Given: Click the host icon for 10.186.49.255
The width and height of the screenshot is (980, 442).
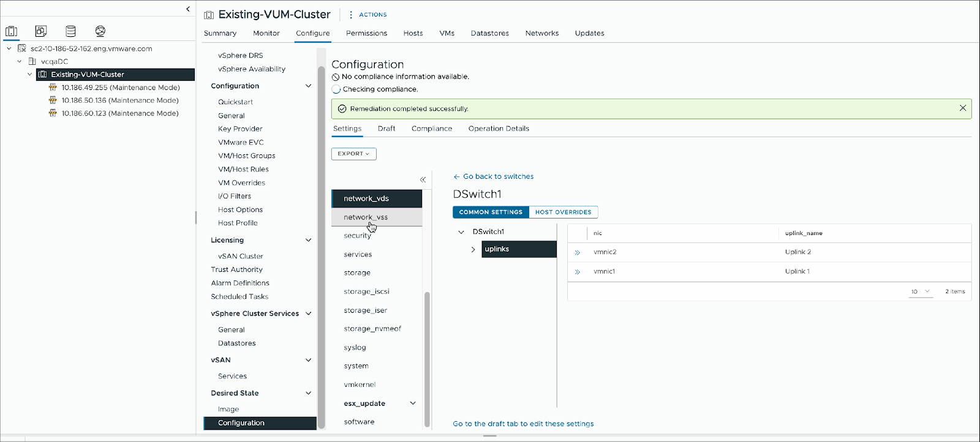Looking at the screenshot, I should coord(53,88).
